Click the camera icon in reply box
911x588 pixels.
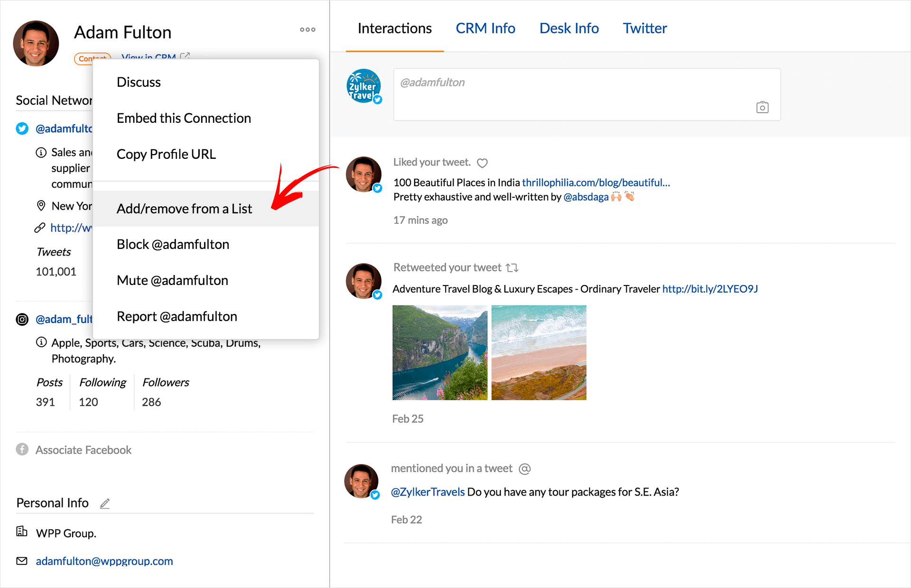pos(762,107)
